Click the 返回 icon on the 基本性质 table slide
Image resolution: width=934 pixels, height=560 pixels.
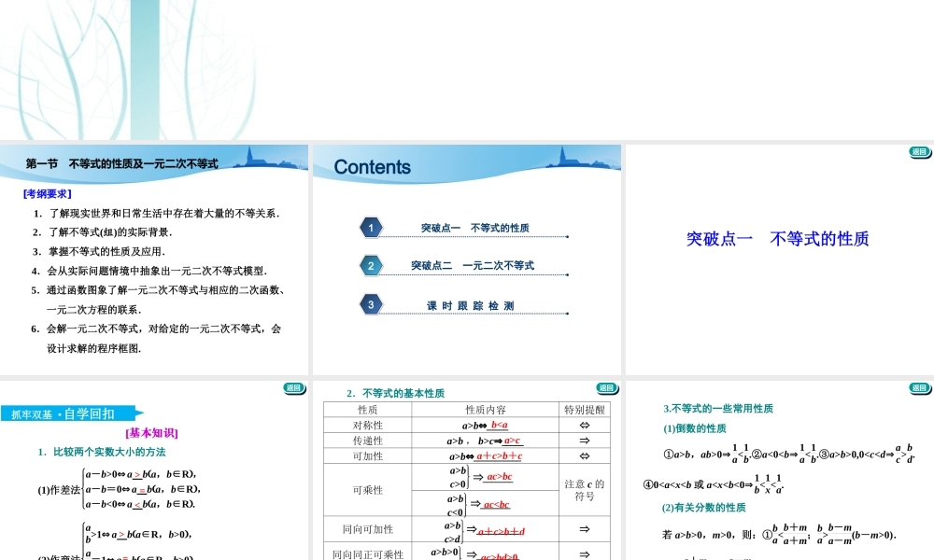point(606,389)
